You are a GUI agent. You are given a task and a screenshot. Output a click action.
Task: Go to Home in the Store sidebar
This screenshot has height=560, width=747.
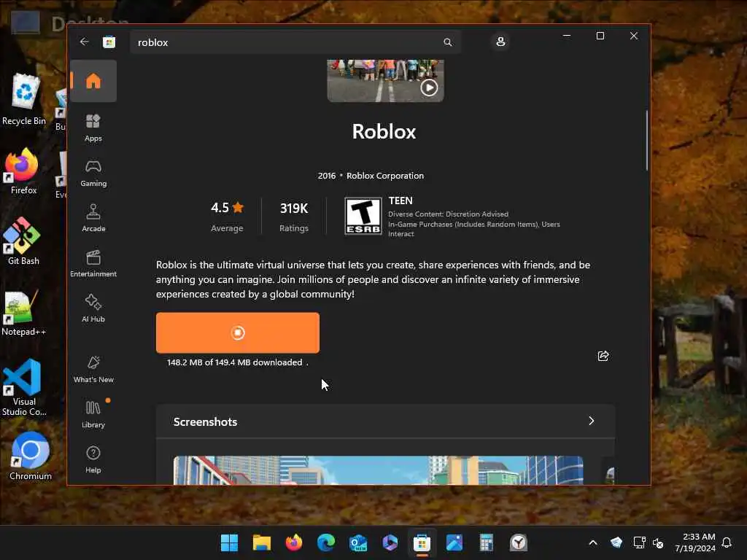click(93, 81)
